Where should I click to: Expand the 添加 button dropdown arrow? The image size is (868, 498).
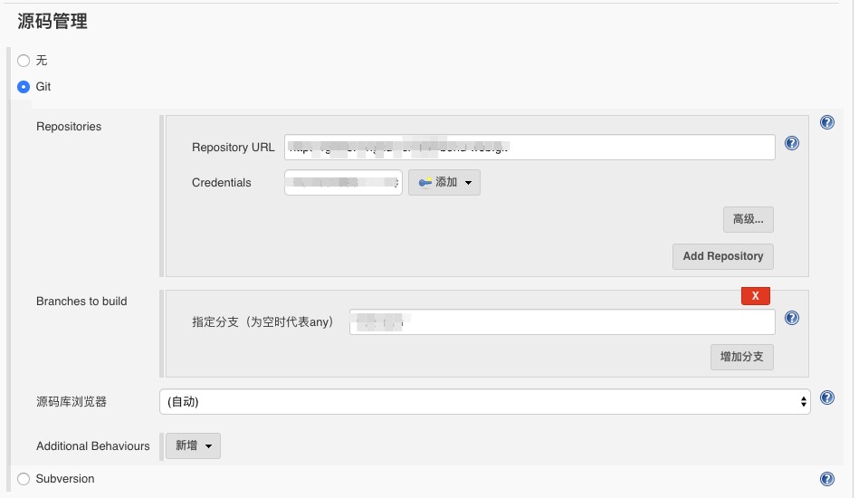tap(468, 183)
